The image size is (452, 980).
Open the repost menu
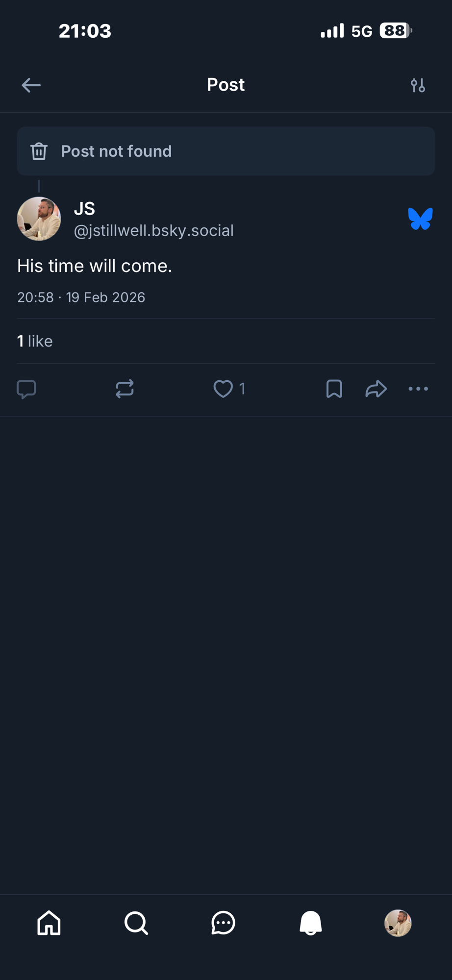125,389
